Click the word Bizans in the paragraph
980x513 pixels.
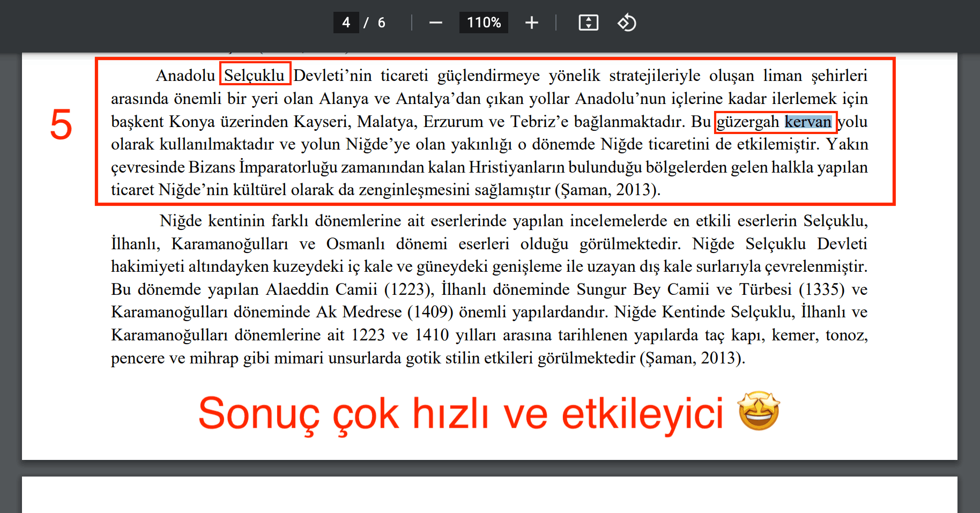[x=212, y=167]
